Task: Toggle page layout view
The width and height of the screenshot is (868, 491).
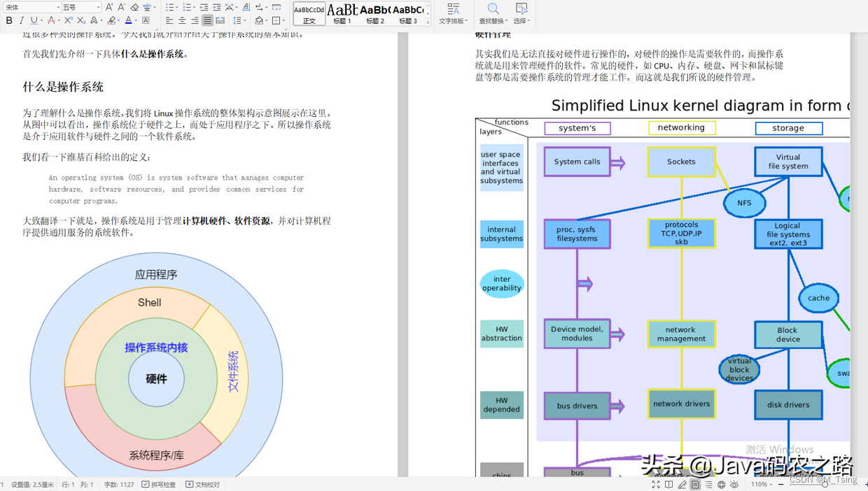Action: click(695, 484)
